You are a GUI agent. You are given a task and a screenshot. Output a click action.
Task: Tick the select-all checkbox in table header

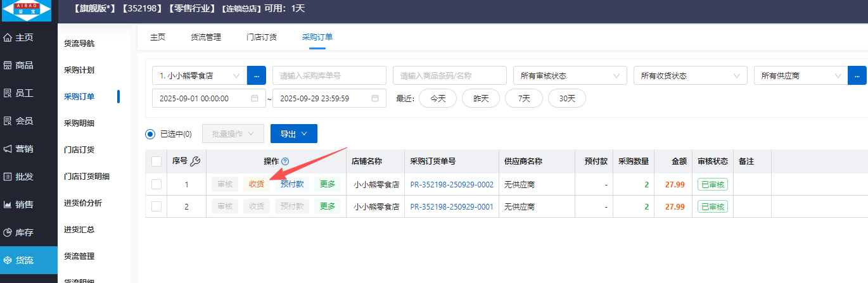pyautogui.click(x=156, y=161)
